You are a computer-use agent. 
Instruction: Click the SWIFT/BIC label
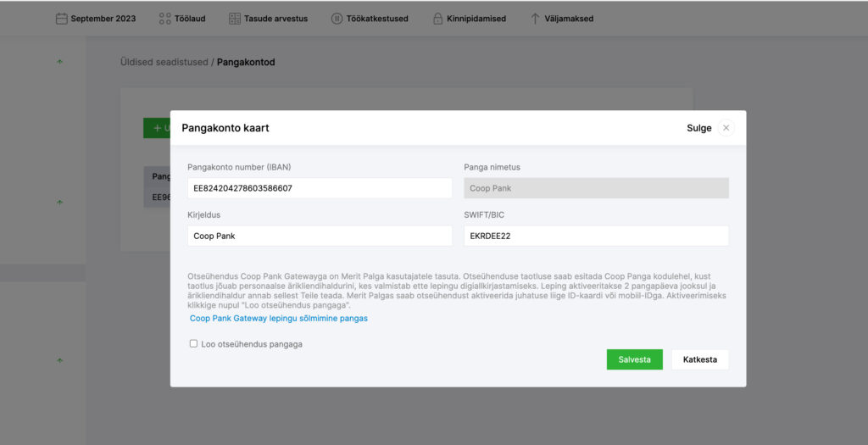[x=484, y=214]
